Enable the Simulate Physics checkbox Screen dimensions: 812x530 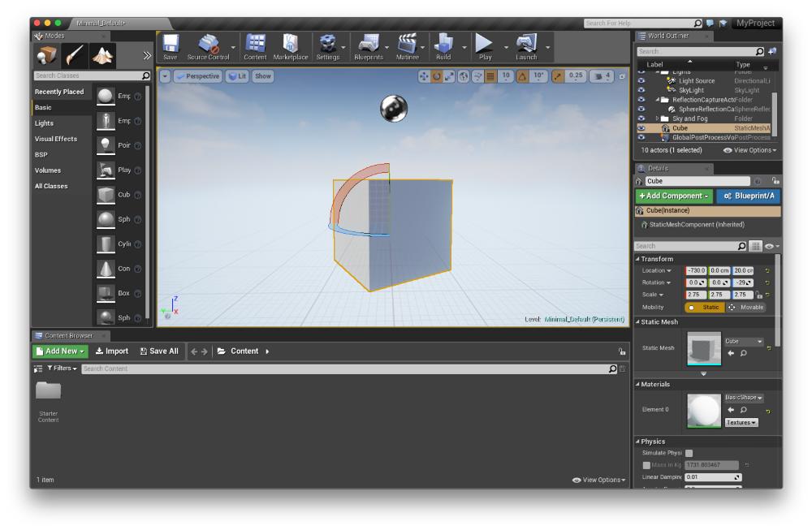(689, 453)
